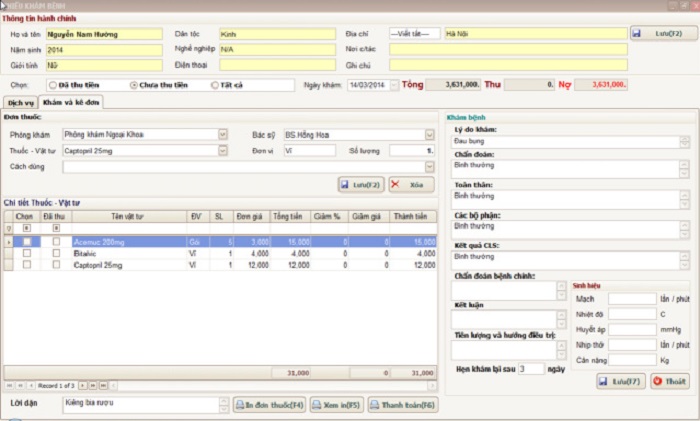Open print preview with Xem in(F5)

pyautogui.click(x=334, y=404)
